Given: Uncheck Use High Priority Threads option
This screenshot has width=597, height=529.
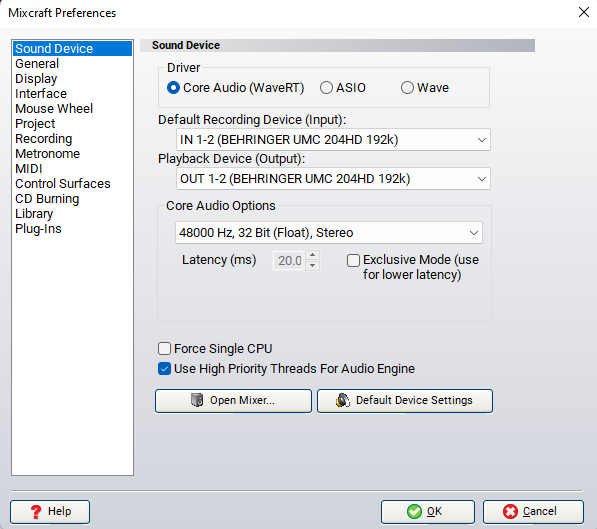Looking at the screenshot, I should (164, 369).
